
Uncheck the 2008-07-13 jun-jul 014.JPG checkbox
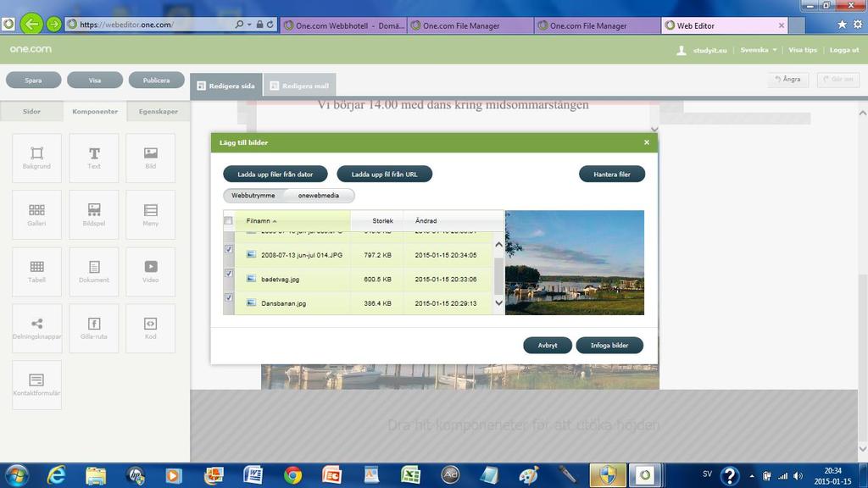tap(229, 250)
